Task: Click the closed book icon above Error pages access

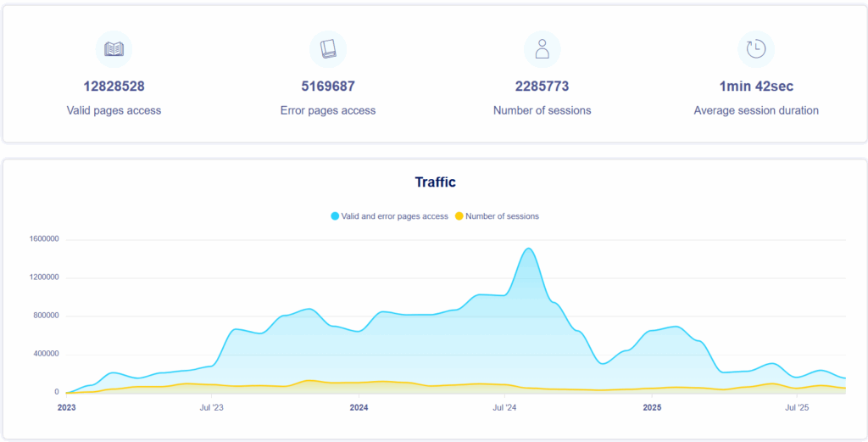Action: (x=328, y=49)
